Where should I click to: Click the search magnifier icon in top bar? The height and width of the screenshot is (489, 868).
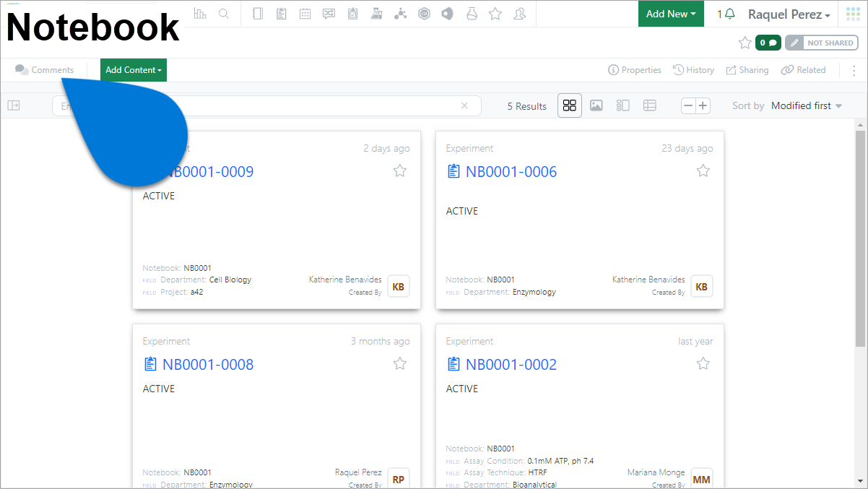pos(224,14)
